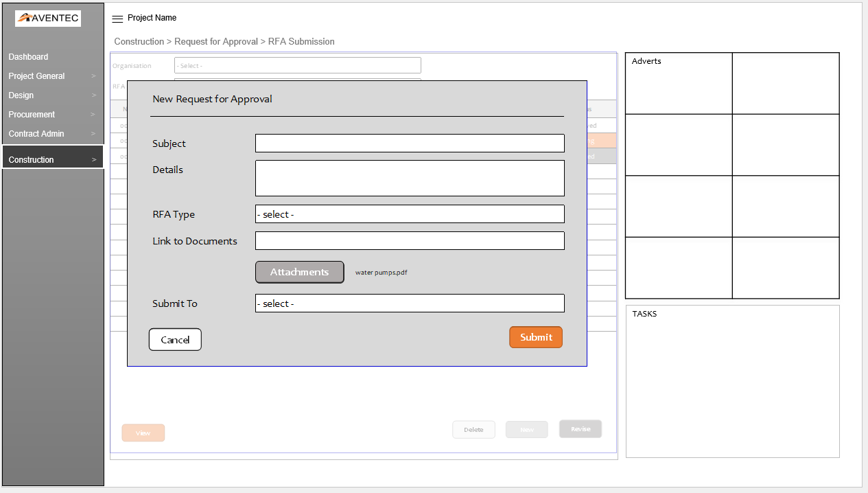Click the TASKS panel
The image size is (868, 493).
pos(732,381)
